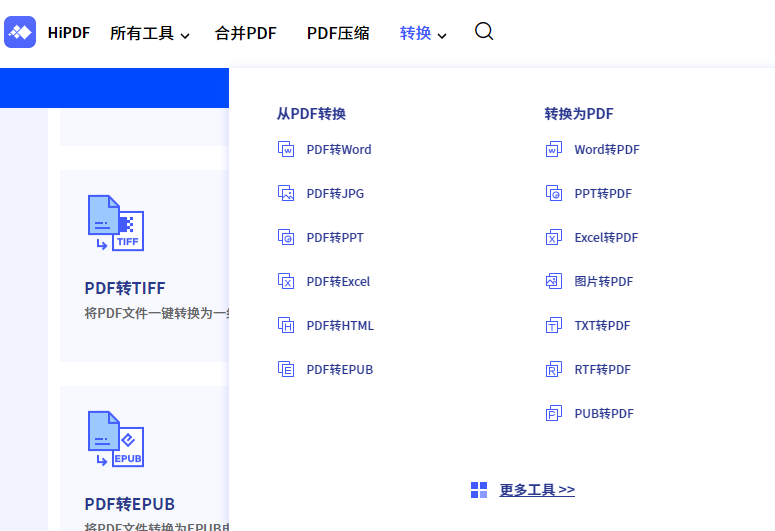Choose PDF转EPUB in the dropdown menu
The width and height of the screenshot is (775, 531).
coord(340,369)
